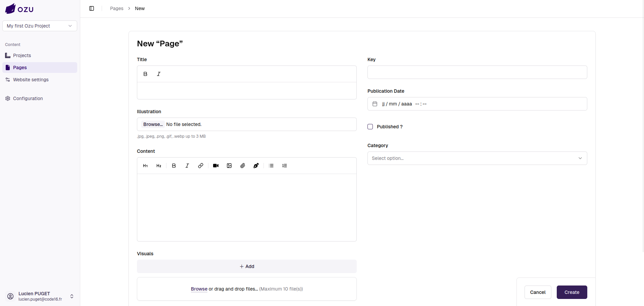
Task: Enable the Published checkbox
Action: 370,127
